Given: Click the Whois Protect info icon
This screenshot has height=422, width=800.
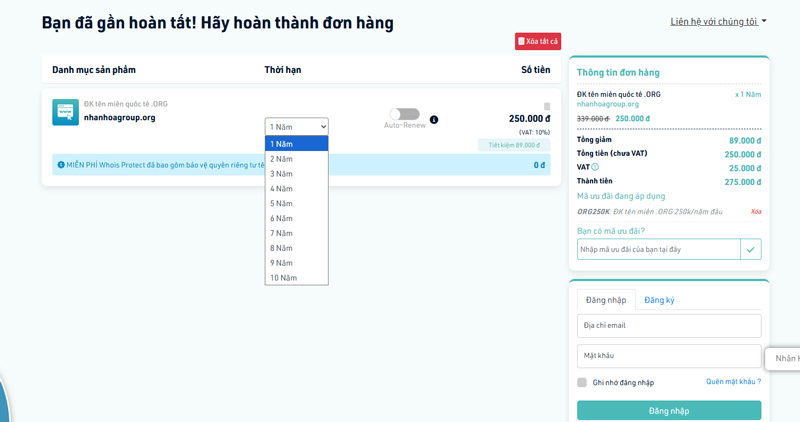Looking at the screenshot, I should pos(61,165).
